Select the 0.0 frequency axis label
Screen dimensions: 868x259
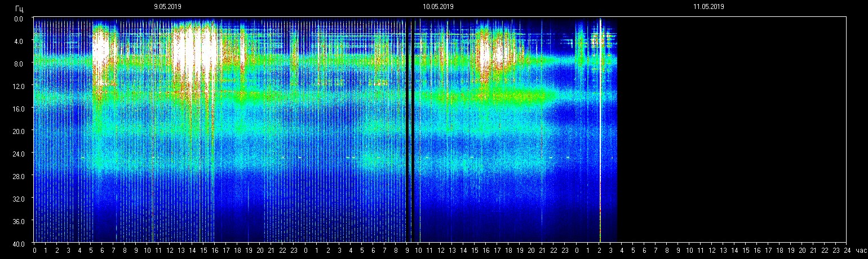19,19
